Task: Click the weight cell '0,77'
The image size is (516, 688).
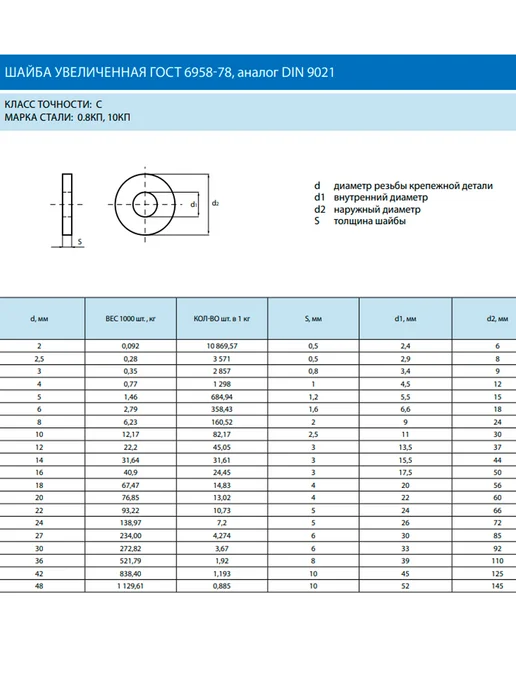Action: click(x=130, y=384)
